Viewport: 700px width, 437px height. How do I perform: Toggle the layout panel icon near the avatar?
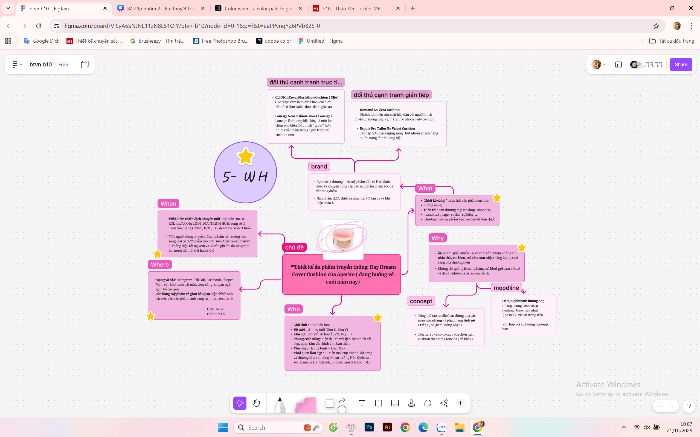618,65
